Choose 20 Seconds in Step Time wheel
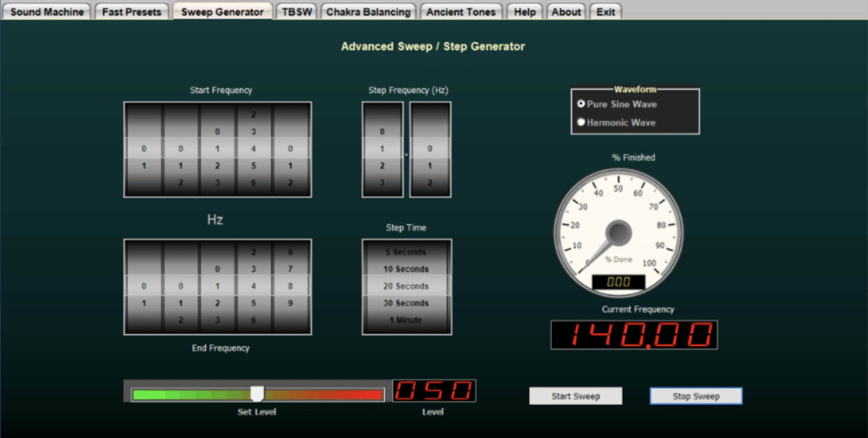The image size is (868, 438). click(406, 286)
